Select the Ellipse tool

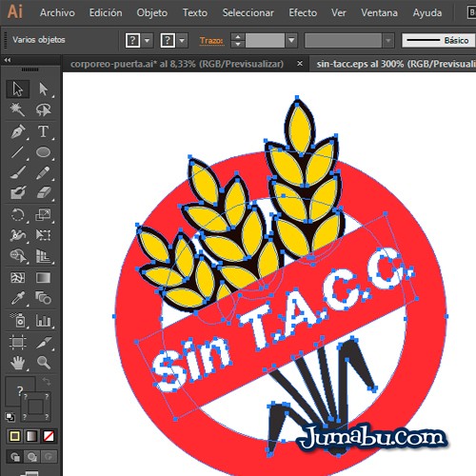pos(43,152)
